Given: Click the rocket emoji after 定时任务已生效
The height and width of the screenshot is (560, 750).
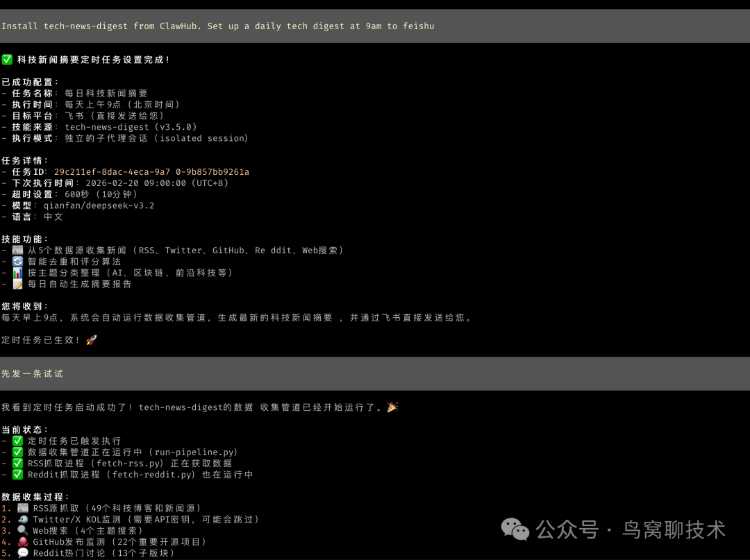Looking at the screenshot, I should click(92, 340).
